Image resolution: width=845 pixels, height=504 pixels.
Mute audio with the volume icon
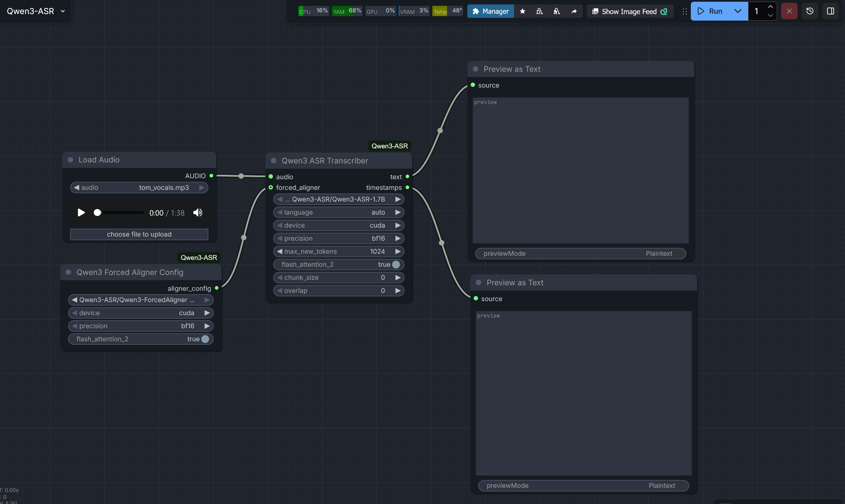pos(198,213)
